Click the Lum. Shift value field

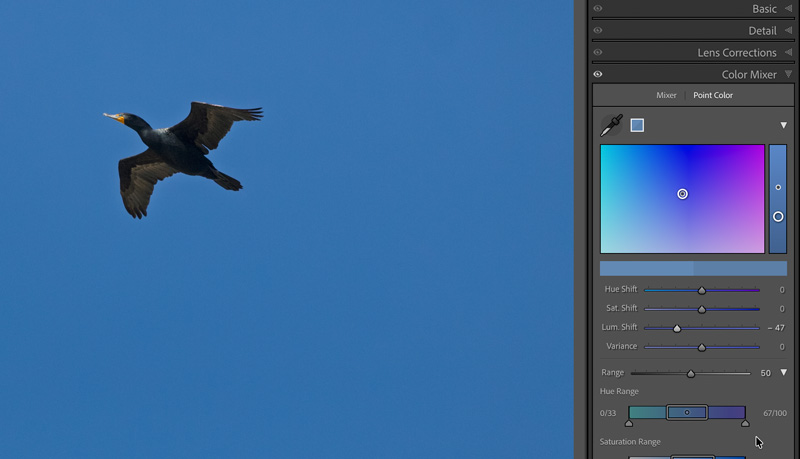(x=776, y=328)
